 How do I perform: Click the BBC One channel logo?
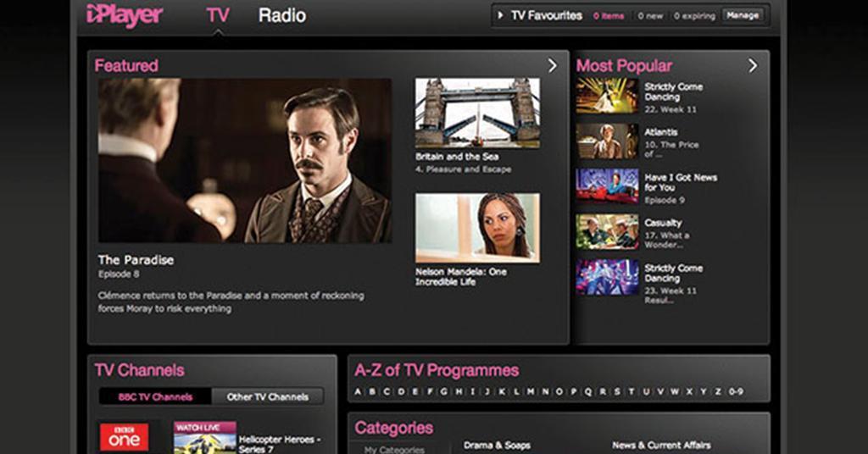124,437
